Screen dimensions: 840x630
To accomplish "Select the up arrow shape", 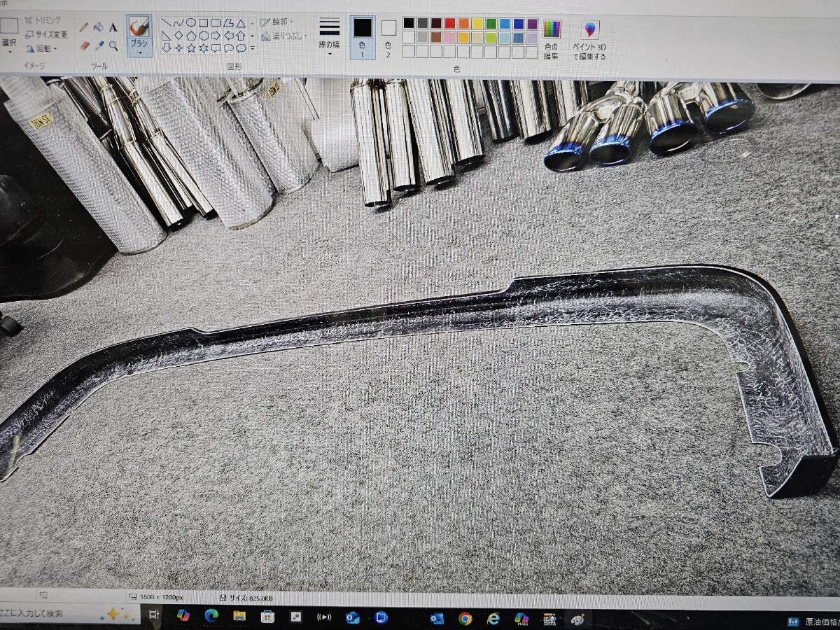I will (241, 35).
